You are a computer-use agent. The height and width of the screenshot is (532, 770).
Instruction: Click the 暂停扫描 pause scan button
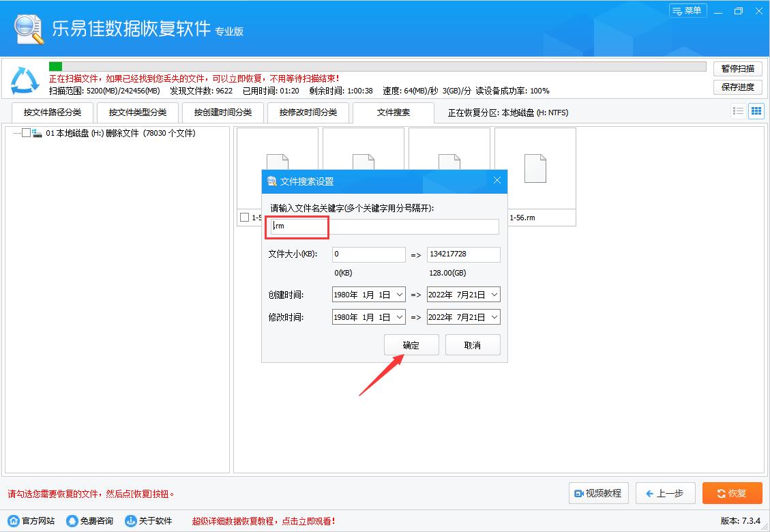pos(737,68)
